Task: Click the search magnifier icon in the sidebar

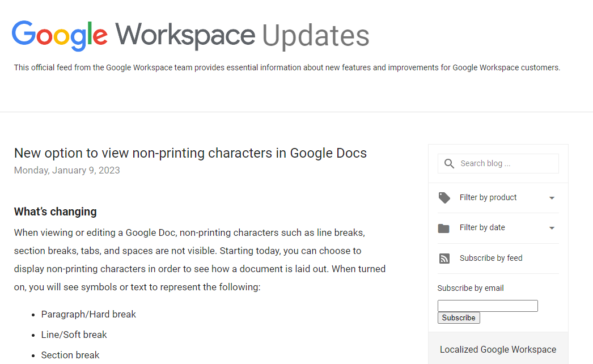Action: click(448, 163)
